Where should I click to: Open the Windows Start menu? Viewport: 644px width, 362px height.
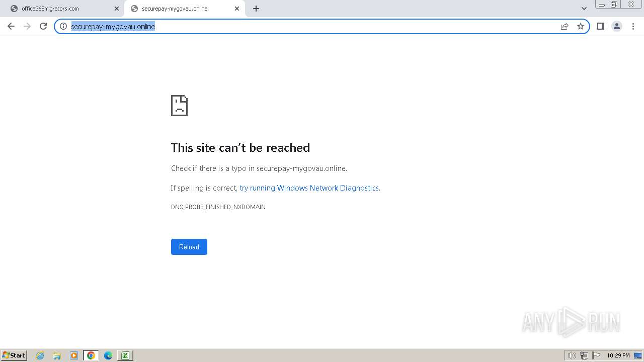coord(14,355)
